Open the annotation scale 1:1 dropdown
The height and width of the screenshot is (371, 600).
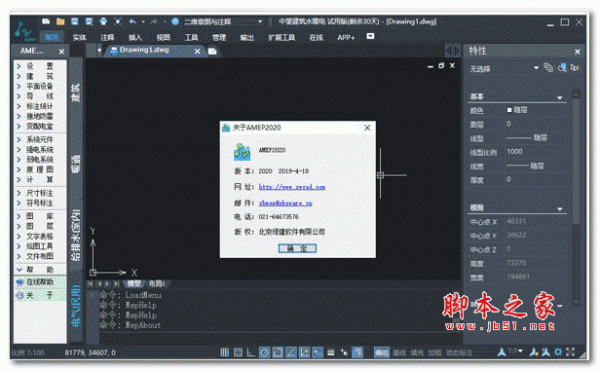point(515,351)
